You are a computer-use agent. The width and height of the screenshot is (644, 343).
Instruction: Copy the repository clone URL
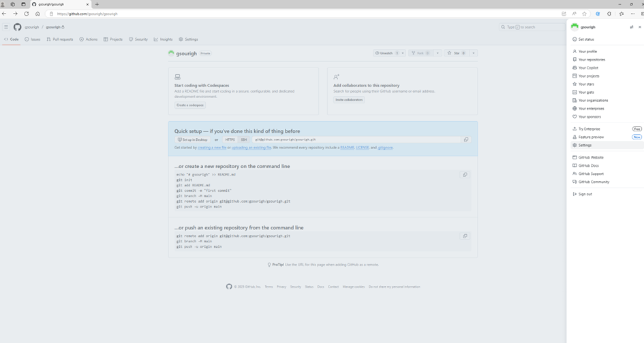point(466,140)
